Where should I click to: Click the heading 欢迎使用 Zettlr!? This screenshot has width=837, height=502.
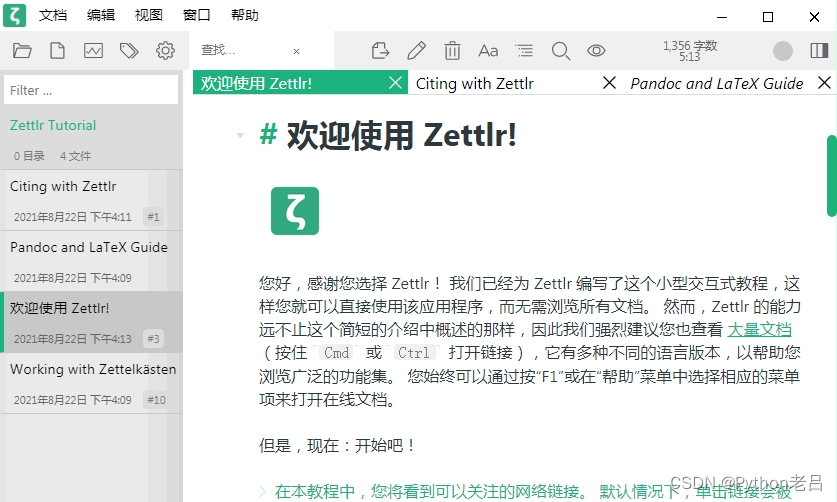click(401, 135)
